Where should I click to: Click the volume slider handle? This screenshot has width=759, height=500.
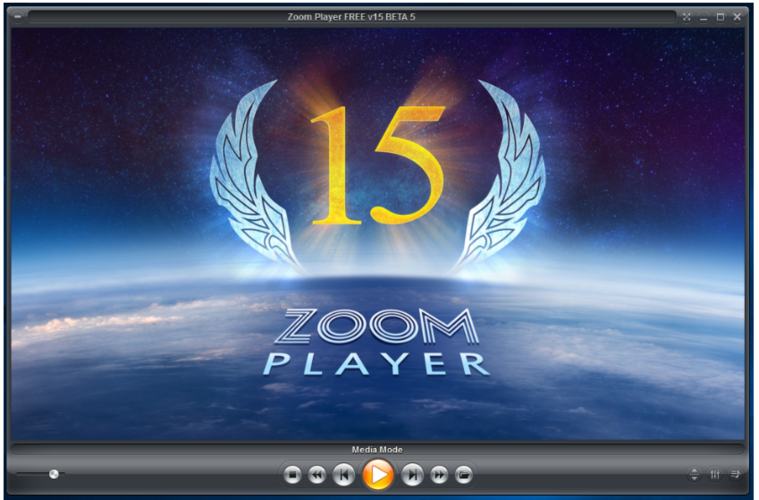coord(54,474)
